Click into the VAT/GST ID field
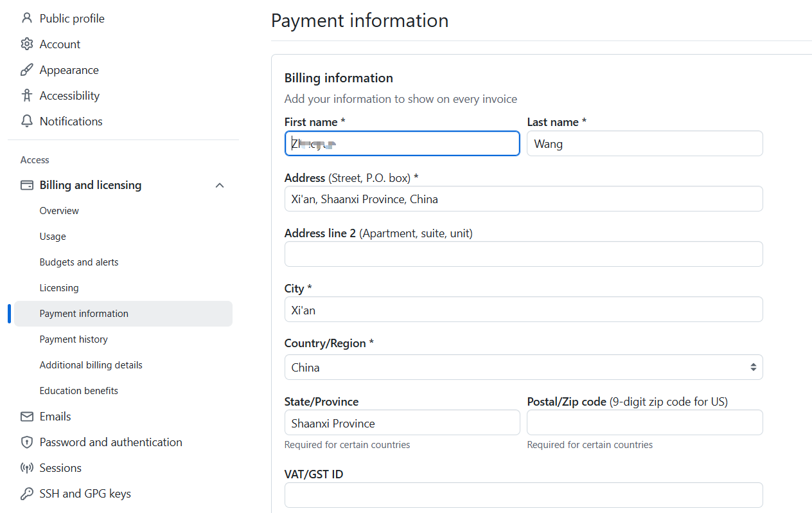The width and height of the screenshot is (812, 513). [x=523, y=495]
